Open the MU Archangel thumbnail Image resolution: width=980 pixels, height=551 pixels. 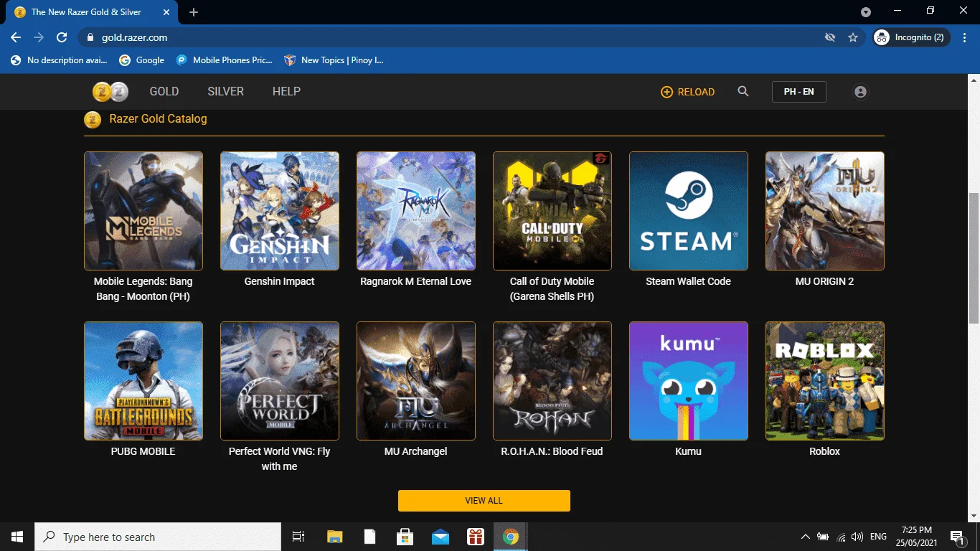pos(416,381)
